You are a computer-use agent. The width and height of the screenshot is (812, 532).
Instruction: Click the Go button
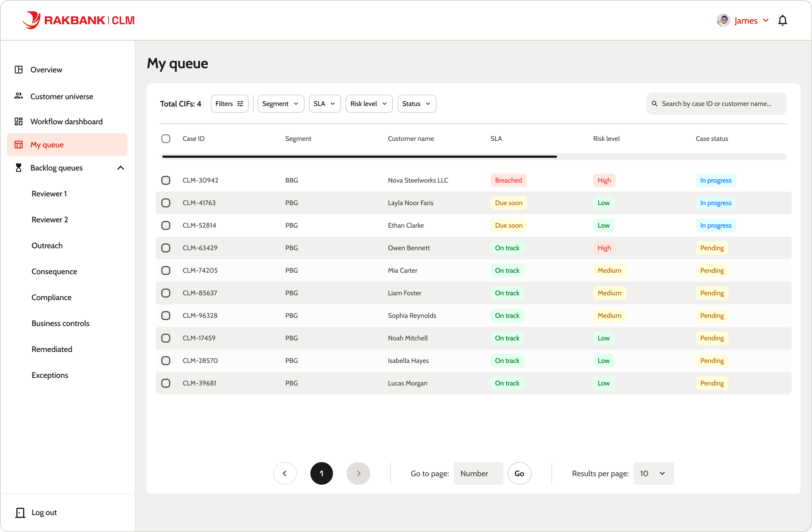(519, 473)
